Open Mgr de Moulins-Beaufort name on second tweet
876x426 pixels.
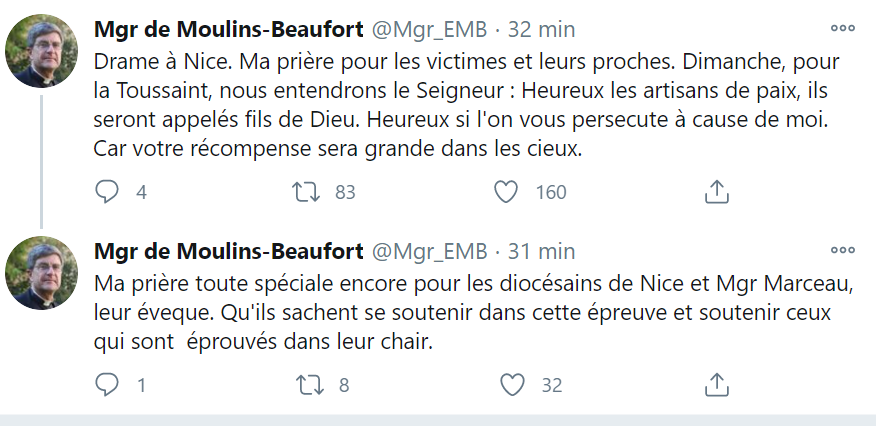(229, 250)
